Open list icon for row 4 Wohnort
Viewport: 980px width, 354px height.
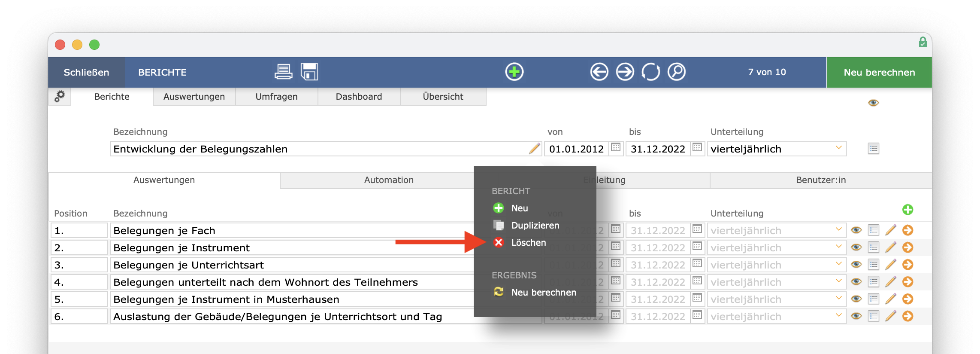[874, 282]
